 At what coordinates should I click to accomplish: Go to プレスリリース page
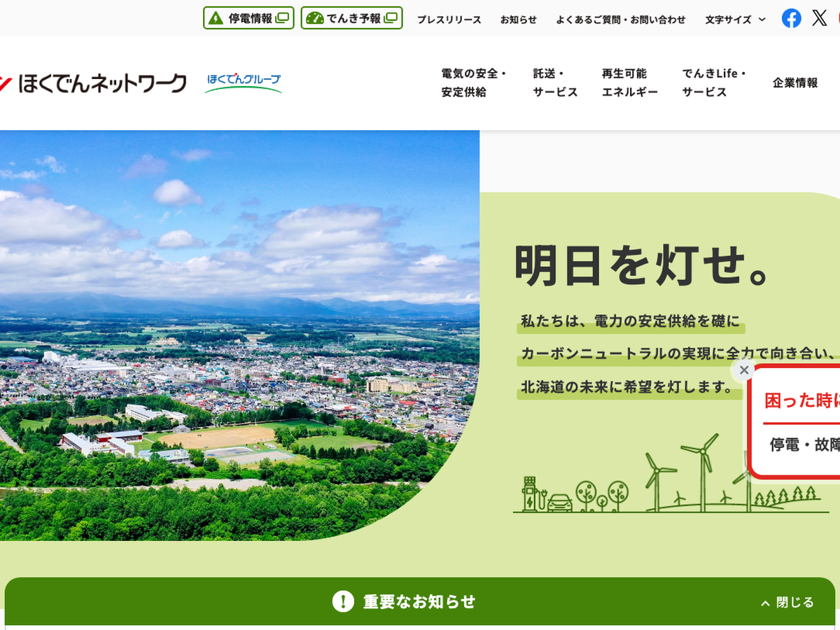coord(449,20)
